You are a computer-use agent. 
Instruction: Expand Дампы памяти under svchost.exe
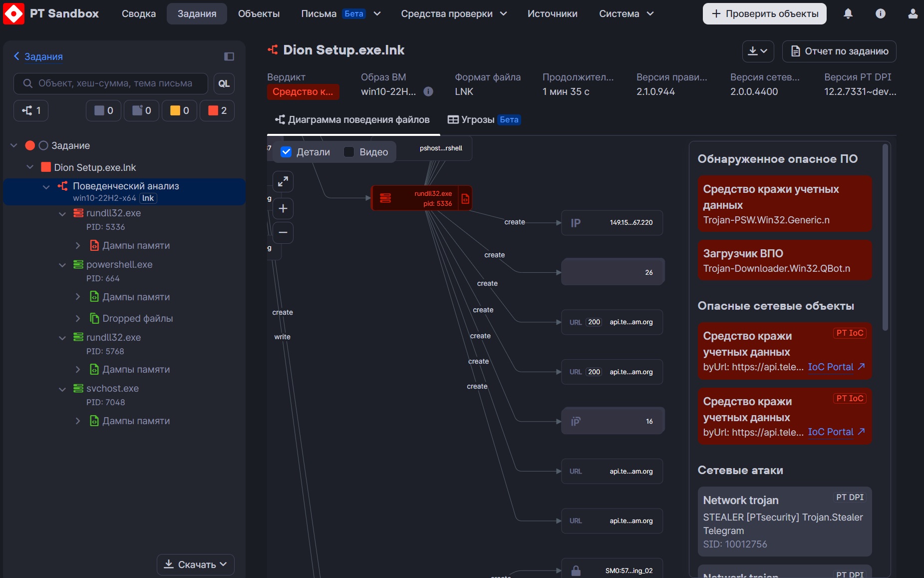pyautogui.click(x=78, y=421)
